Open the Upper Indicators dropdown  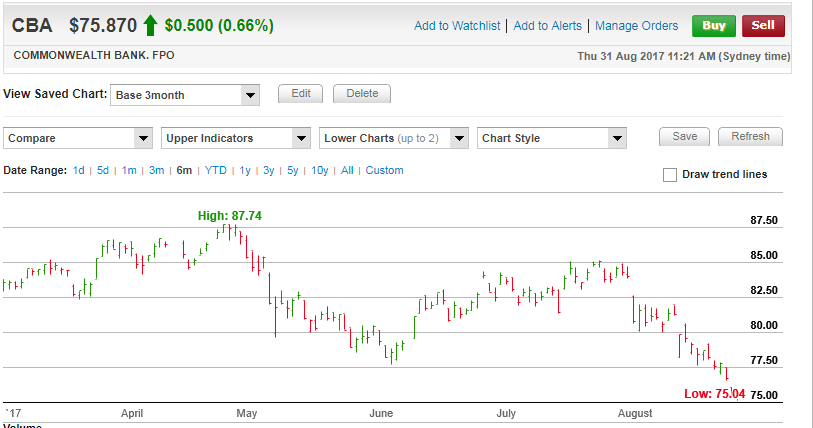tap(236, 138)
